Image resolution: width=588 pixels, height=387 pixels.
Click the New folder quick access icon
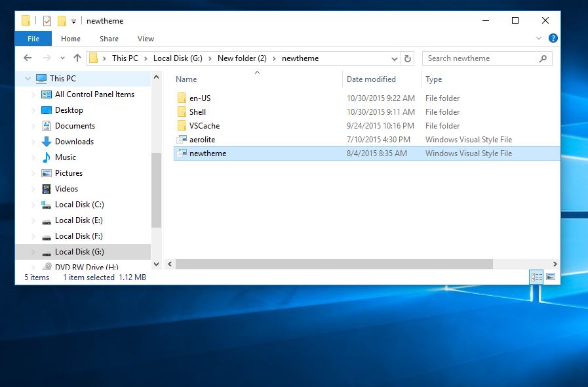point(62,20)
